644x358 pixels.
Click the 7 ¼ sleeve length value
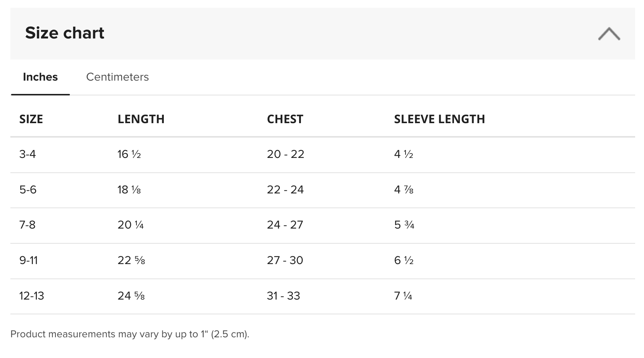click(403, 296)
